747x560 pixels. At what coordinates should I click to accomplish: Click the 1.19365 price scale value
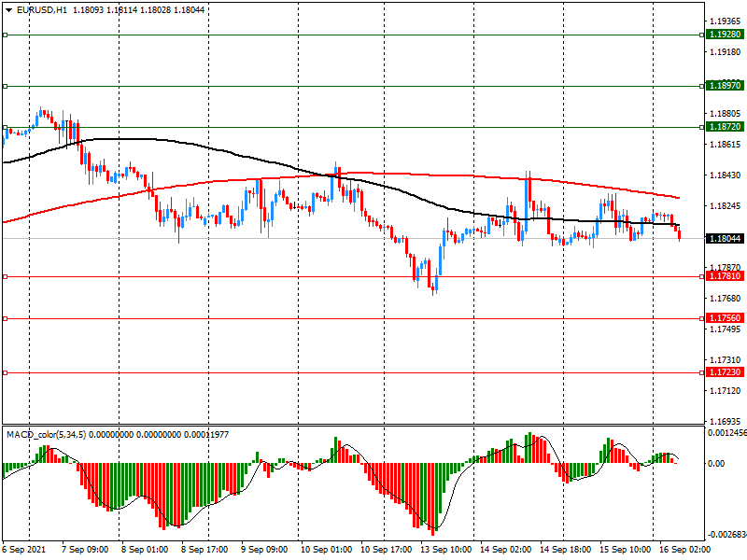pos(726,21)
